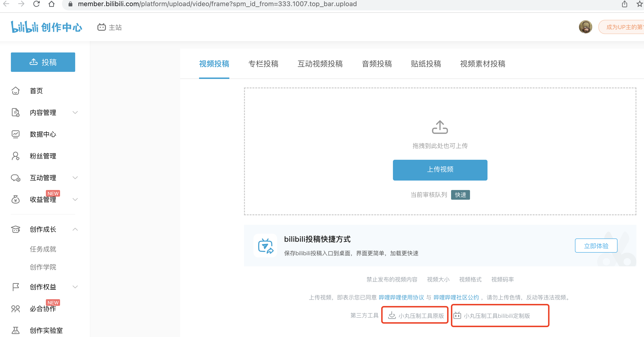Viewport: 644px width, 337px height.
Task: Click the profile avatar in top right
Action: point(586,27)
